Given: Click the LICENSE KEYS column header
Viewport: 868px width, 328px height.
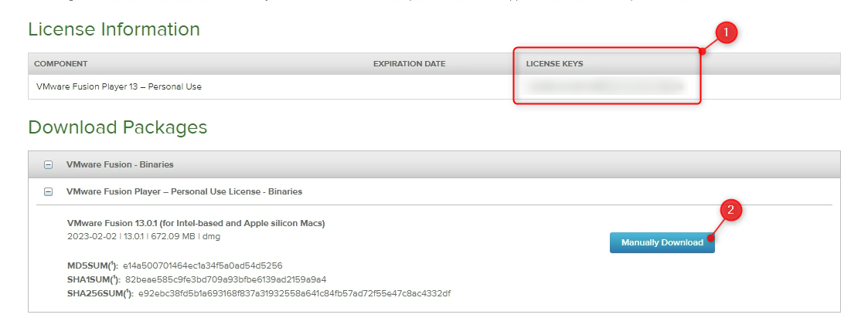Looking at the screenshot, I should 554,63.
